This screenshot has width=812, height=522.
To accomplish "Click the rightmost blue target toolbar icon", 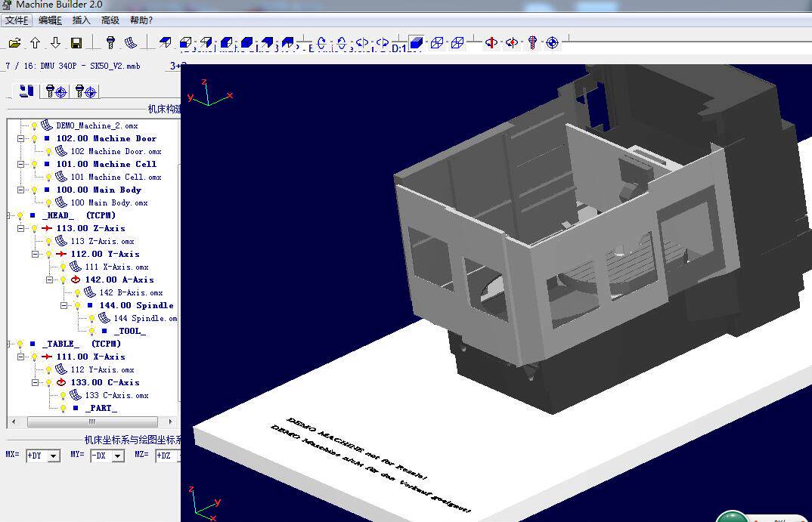I will (552, 43).
